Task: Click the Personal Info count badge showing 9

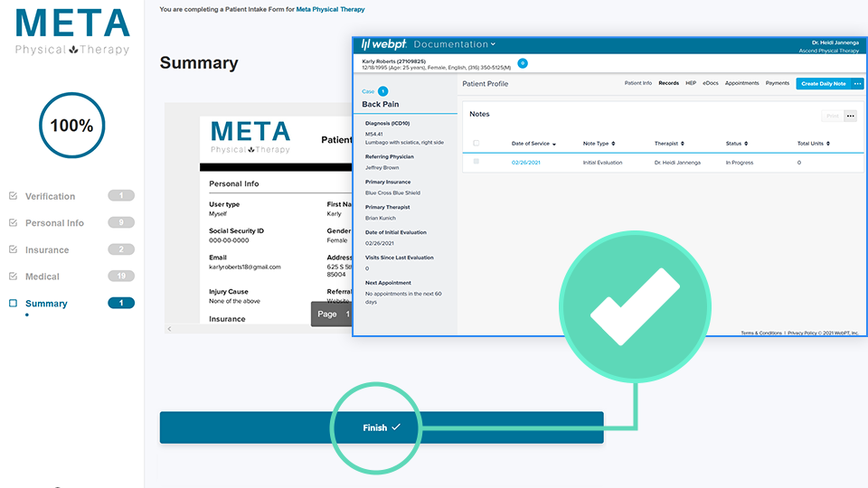Action: coord(120,222)
